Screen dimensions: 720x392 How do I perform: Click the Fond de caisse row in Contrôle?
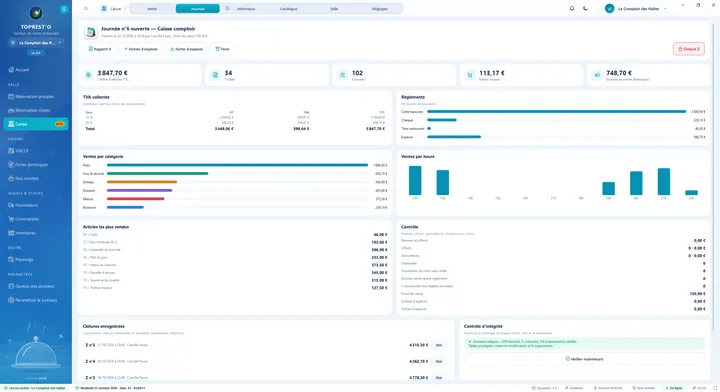pyautogui.click(x=553, y=294)
